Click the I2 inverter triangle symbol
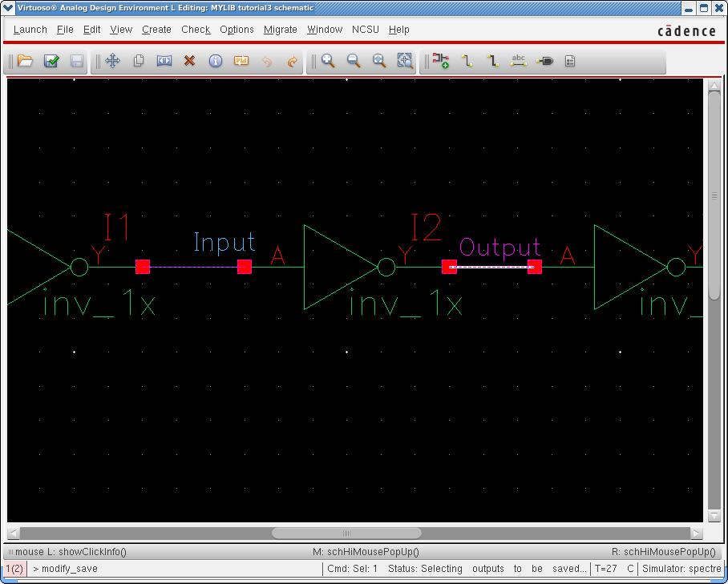728x584 pixels. coord(340,268)
